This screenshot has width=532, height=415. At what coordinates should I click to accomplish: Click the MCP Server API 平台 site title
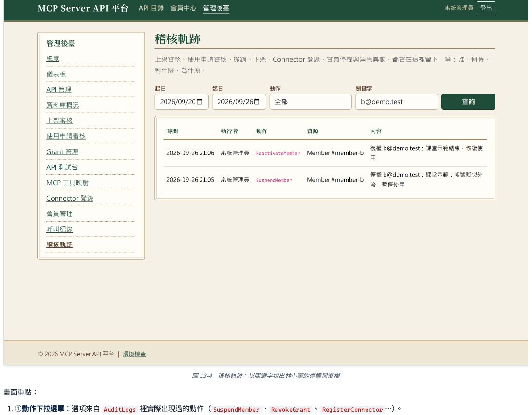click(83, 8)
